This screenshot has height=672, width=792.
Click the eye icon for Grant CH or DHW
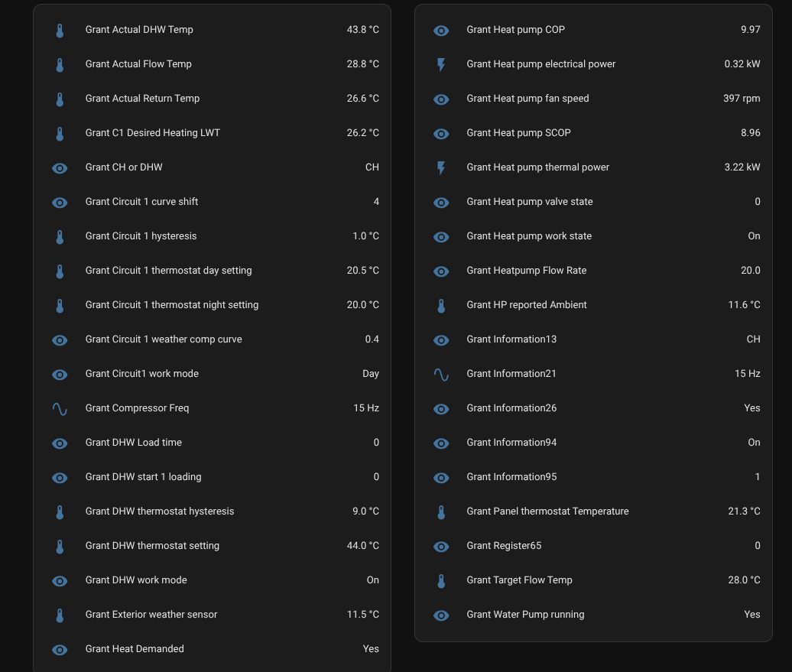point(60,168)
